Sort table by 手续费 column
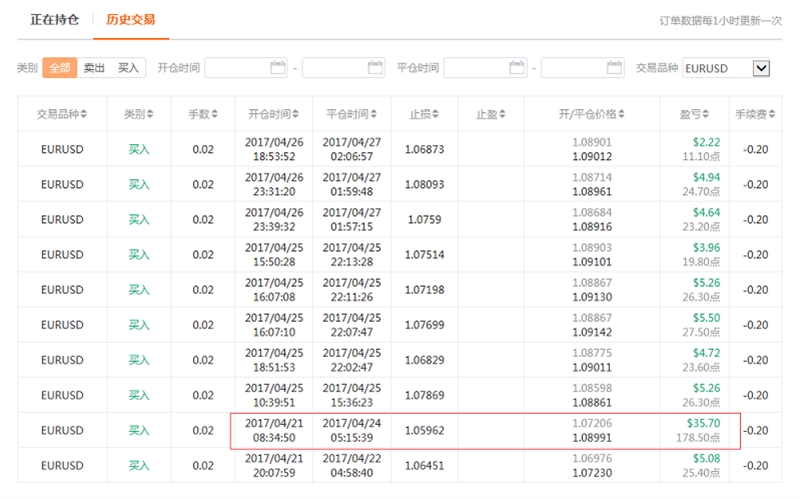 (755, 114)
